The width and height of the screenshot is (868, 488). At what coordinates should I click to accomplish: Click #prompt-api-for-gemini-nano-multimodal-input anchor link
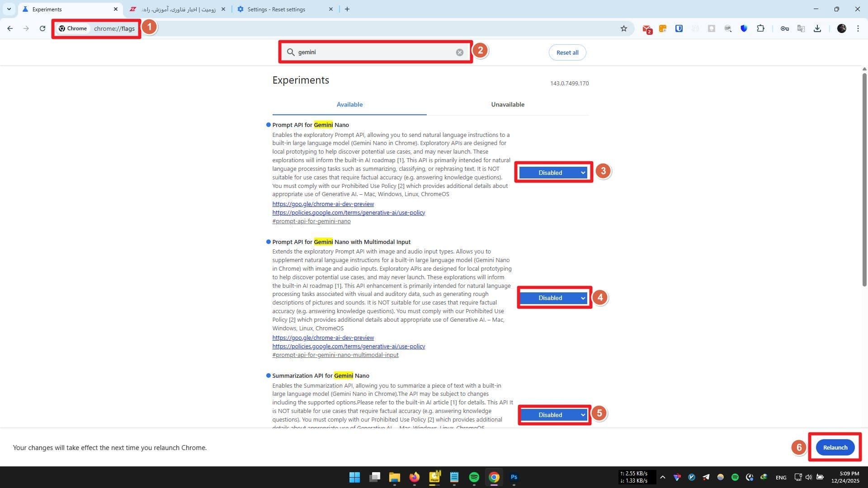tap(335, 355)
